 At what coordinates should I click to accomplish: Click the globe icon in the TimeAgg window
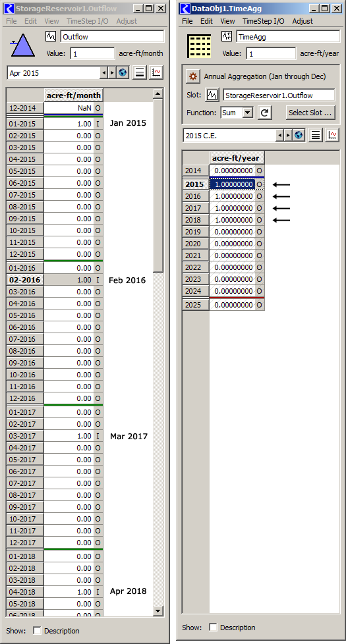(x=299, y=135)
